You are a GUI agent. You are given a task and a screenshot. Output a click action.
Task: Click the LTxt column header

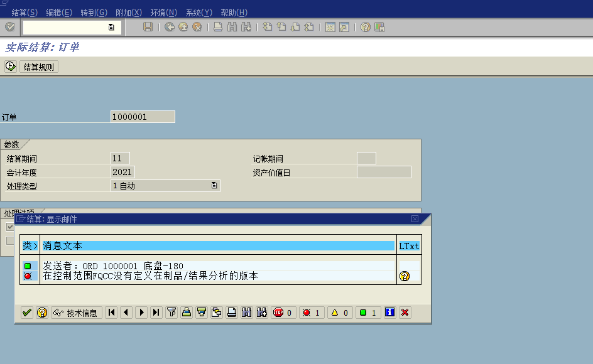409,245
